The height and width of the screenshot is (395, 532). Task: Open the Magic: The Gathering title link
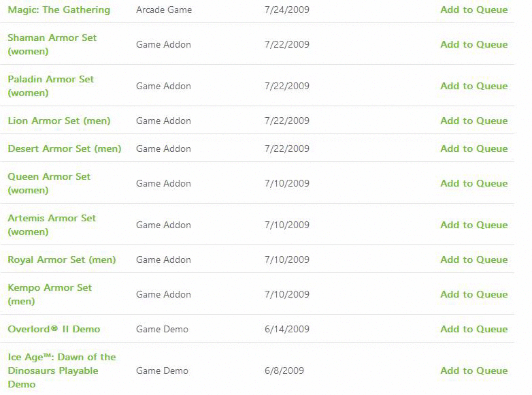click(59, 10)
